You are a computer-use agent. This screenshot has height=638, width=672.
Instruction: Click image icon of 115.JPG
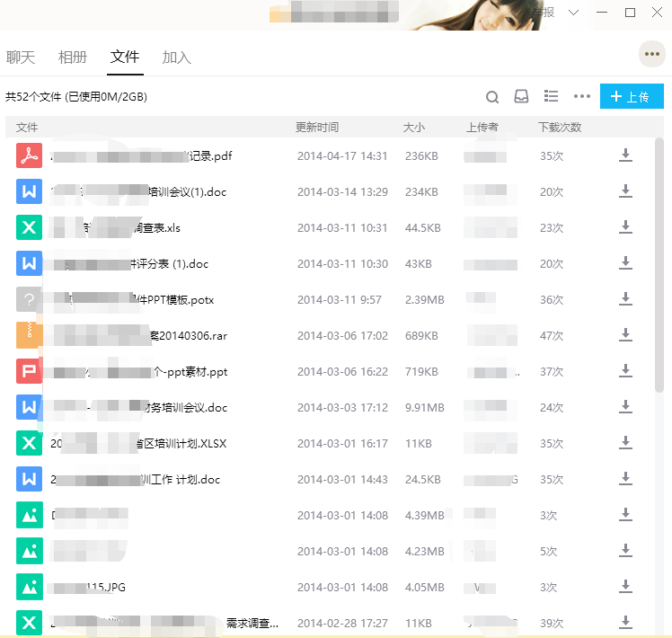tap(29, 587)
